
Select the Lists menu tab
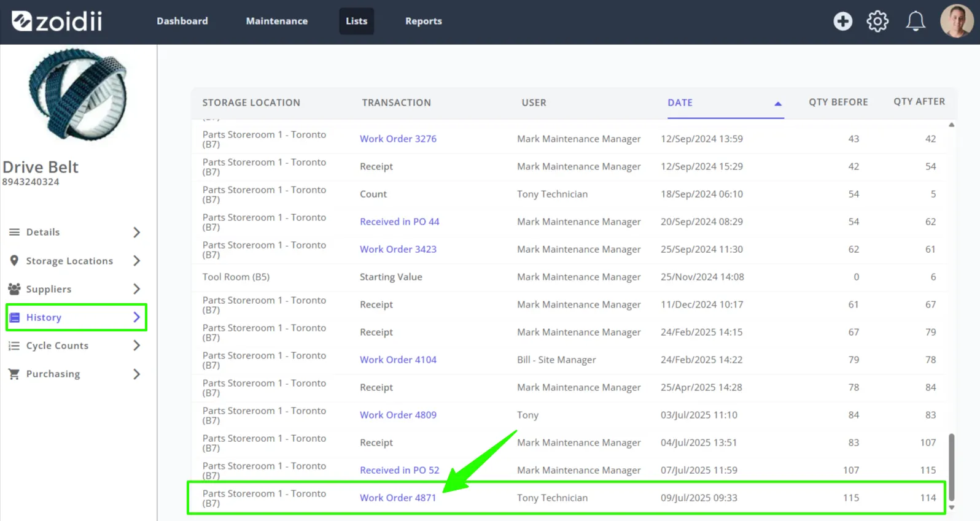[x=356, y=21]
